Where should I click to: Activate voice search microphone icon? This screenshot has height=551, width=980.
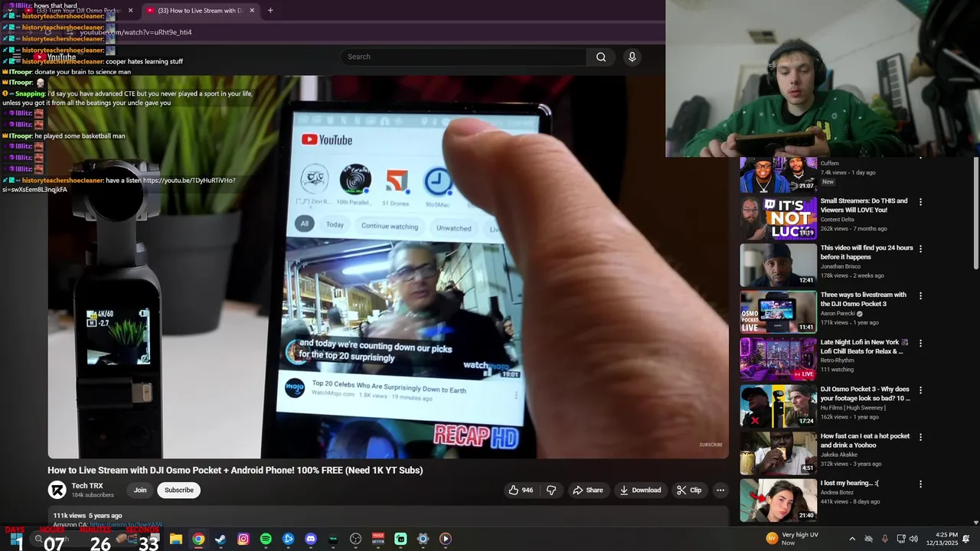tap(632, 57)
